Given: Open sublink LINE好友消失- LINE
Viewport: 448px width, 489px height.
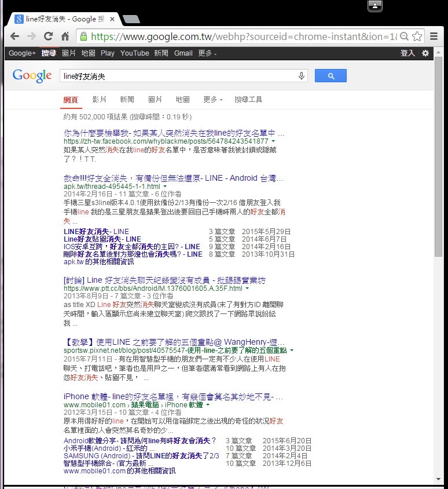Looking at the screenshot, I should pyautogui.click(x=96, y=231).
